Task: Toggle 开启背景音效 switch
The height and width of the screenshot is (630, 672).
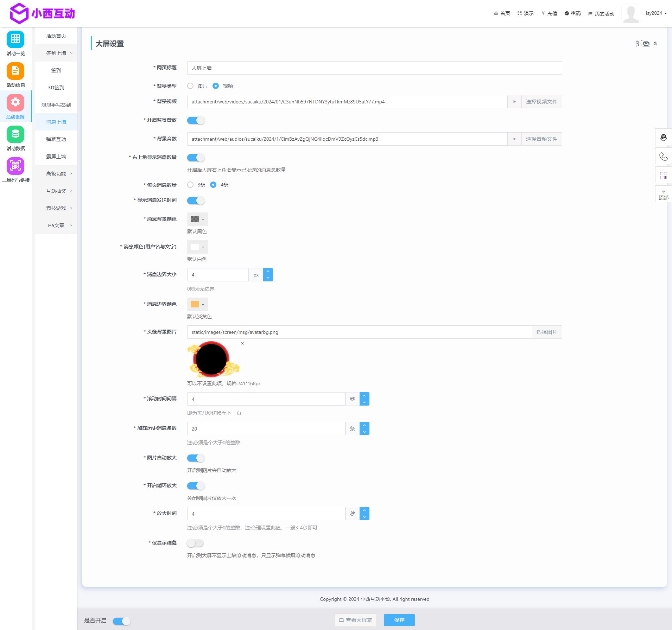Action: 196,120
